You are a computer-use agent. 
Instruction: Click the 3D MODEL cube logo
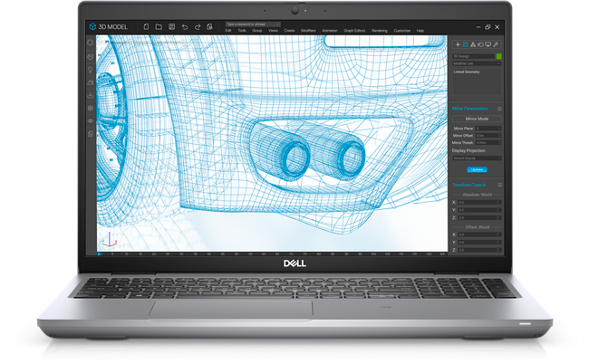[92, 26]
